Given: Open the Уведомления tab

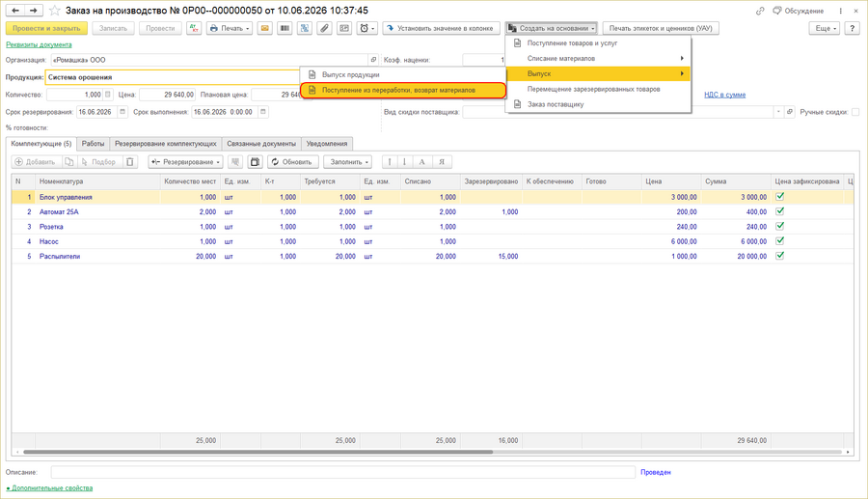Looking at the screenshot, I should (x=327, y=144).
